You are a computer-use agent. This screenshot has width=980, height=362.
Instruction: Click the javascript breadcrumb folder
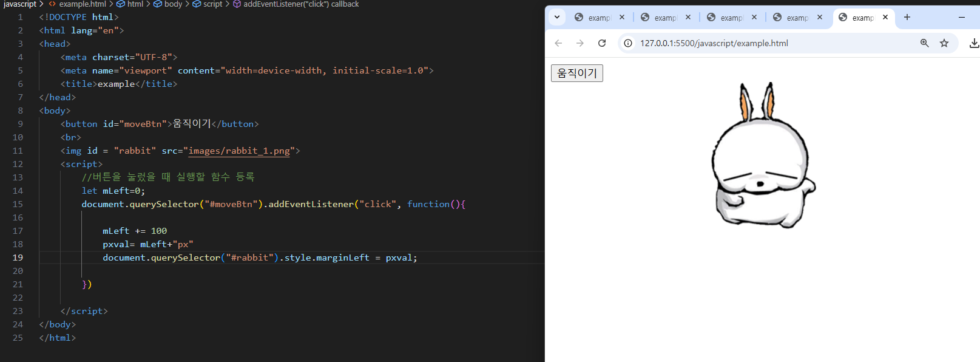[x=20, y=4]
